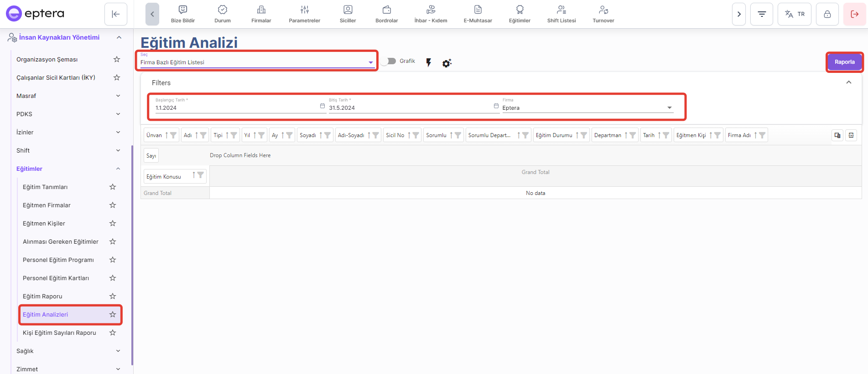
Task: Open the Turnover toolbar shortcut
Action: [603, 14]
